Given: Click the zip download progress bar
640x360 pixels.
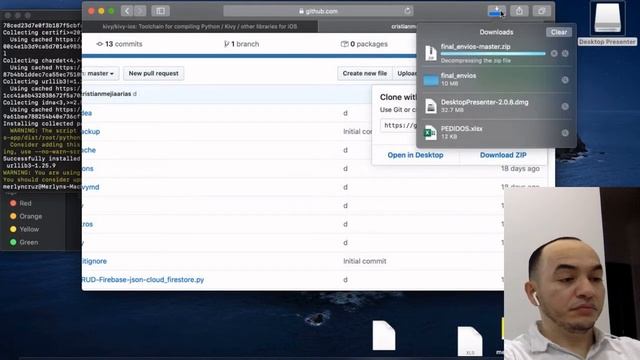Looking at the screenshot, I should [x=493, y=53].
